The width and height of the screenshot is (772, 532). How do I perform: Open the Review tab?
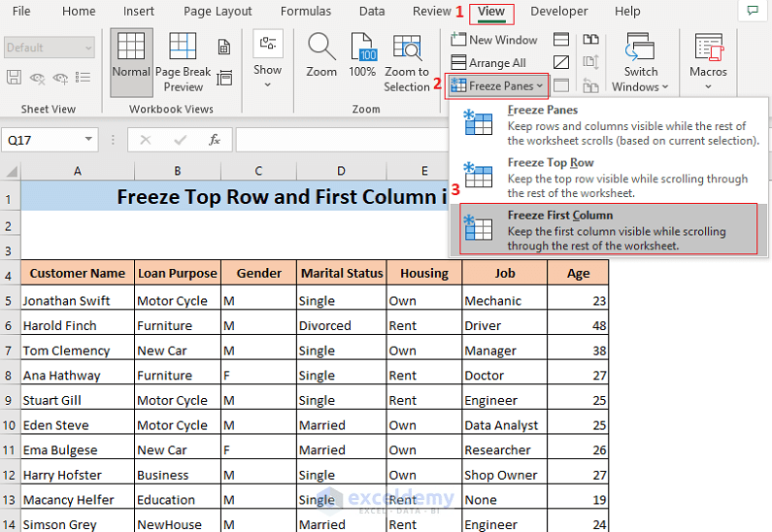tap(432, 11)
